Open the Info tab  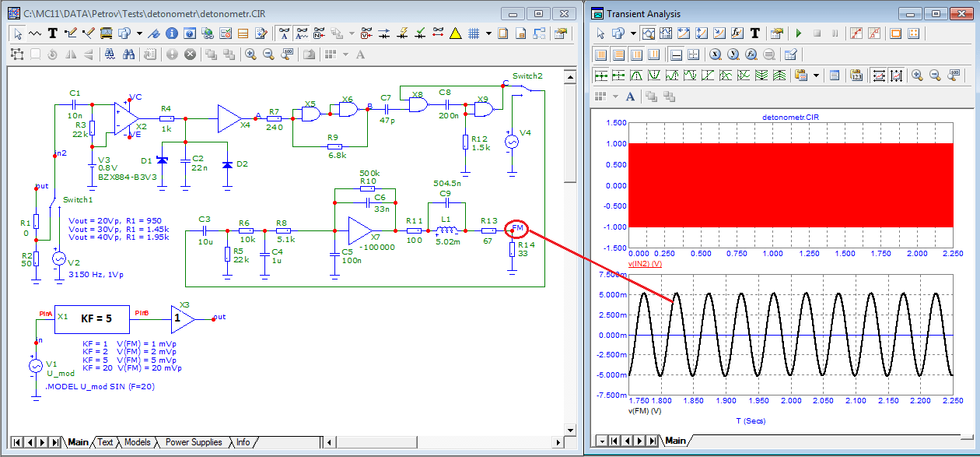(x=243, y=442)
